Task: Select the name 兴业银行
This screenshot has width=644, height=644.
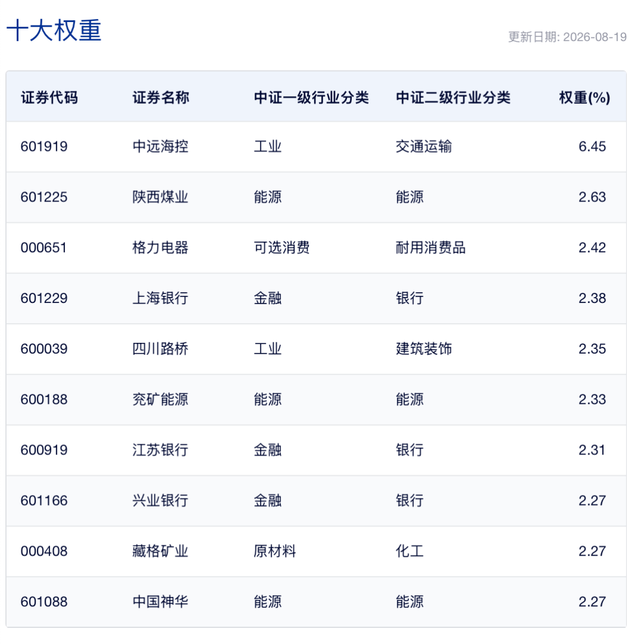Action: (x=160, y=501)
